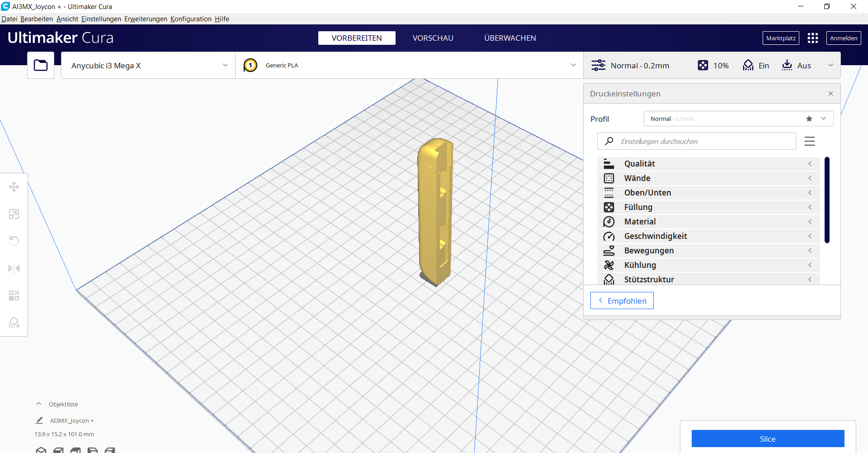Viewport: 868px width, 453px height.
Task: Open file via the folder icon
Action: coord(41,65)
